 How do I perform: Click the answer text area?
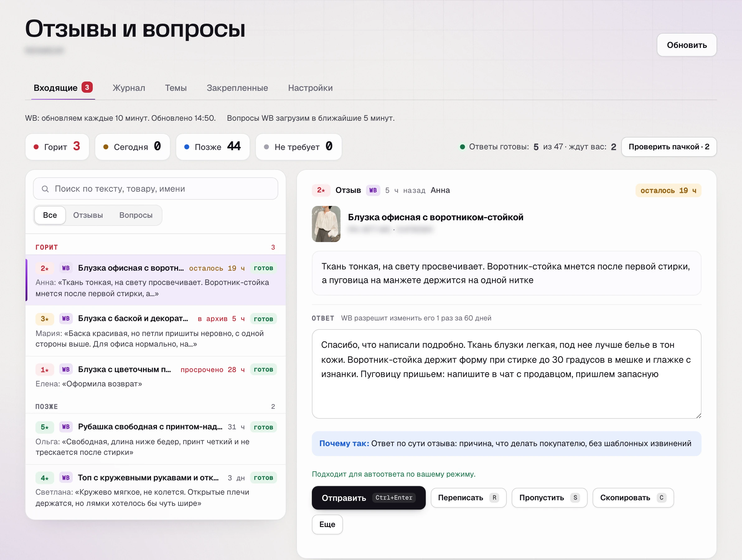tap(506, 374)
